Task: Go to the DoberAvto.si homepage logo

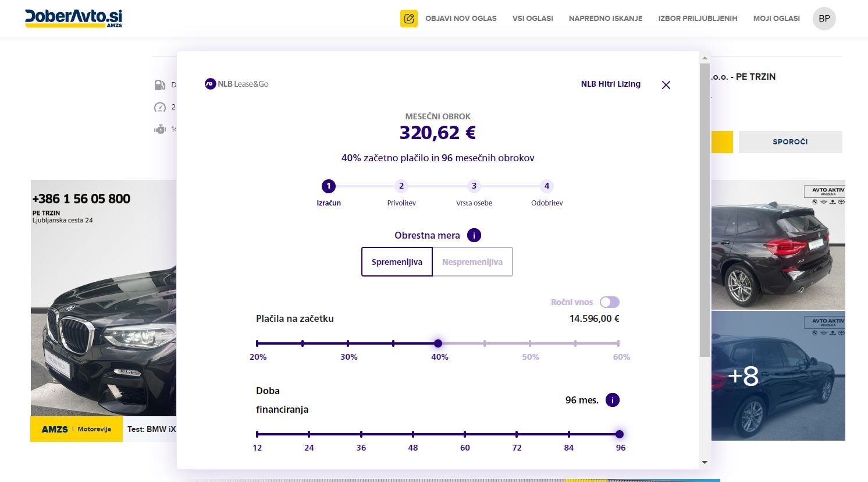Action: [x=74, y=19]
